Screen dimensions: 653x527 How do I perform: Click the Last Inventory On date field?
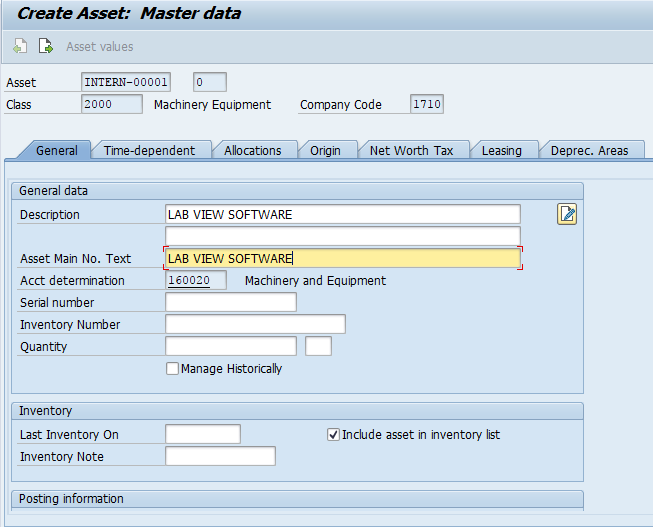click(x=203, y=434)
